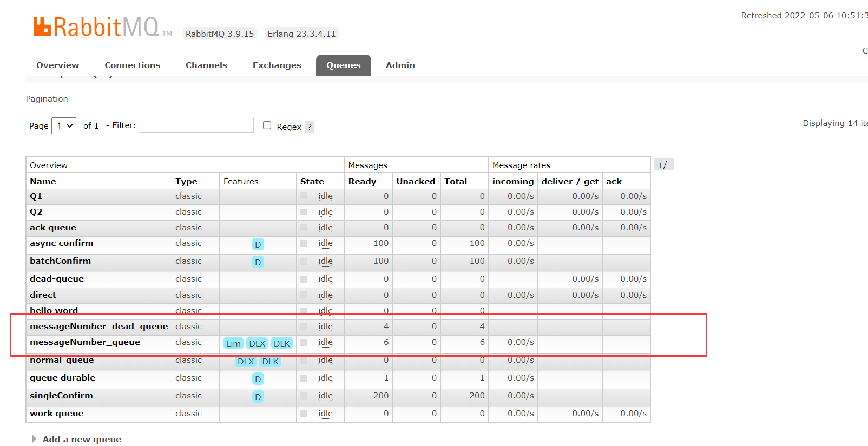The height and width of the screenshot is (446, 868).
Task: Click the RabbitMQ 3.9.15 version label
Action: tap(220, 34)
